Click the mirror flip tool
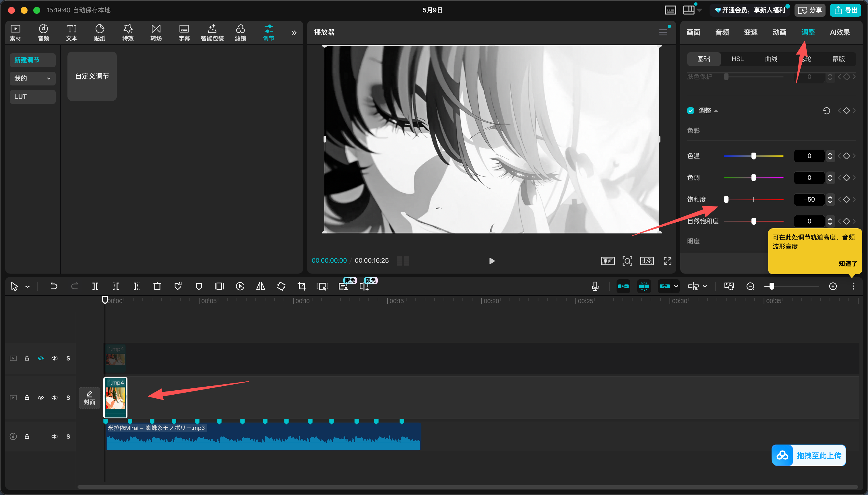The width and height of the screenshot is (868, 495). click(x=261, y=286)
